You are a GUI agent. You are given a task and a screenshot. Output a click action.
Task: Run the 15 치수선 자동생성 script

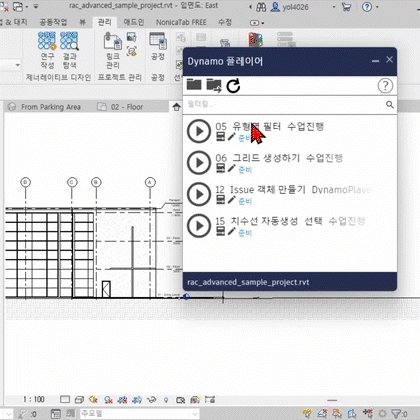click(199, 226)
